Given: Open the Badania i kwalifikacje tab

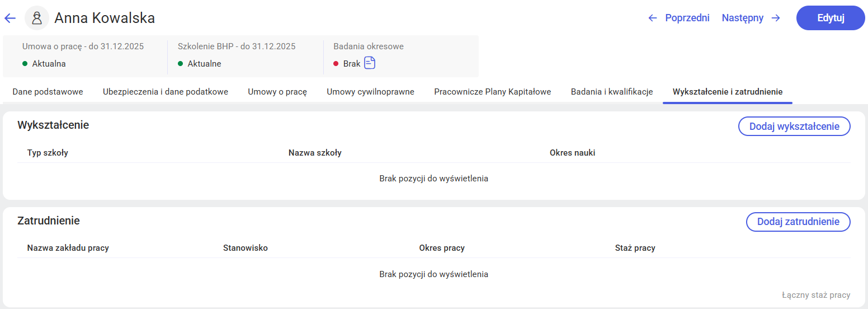Looking at the screenshot, I should 612,92.
